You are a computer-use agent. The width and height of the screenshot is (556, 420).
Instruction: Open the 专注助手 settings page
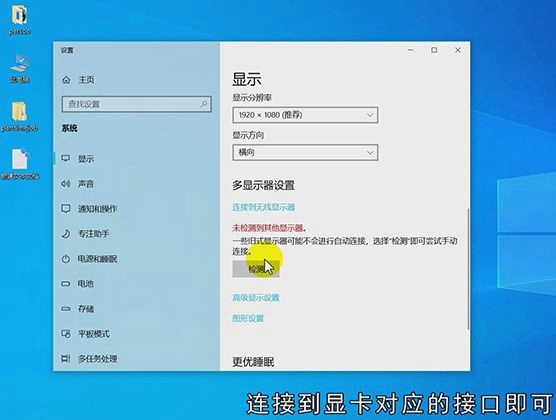(94, 234)
